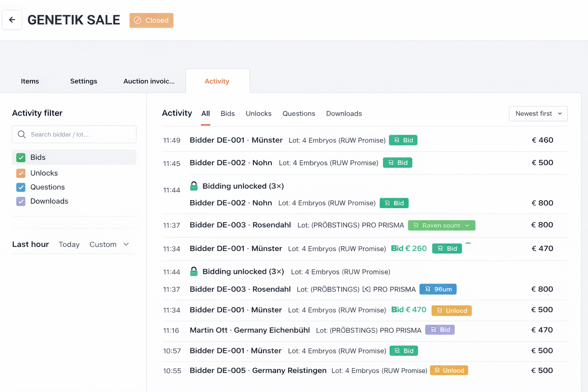The image size is (588, 392).
Task: Focus the Search bidder / lot field
Action: (74, 134)
